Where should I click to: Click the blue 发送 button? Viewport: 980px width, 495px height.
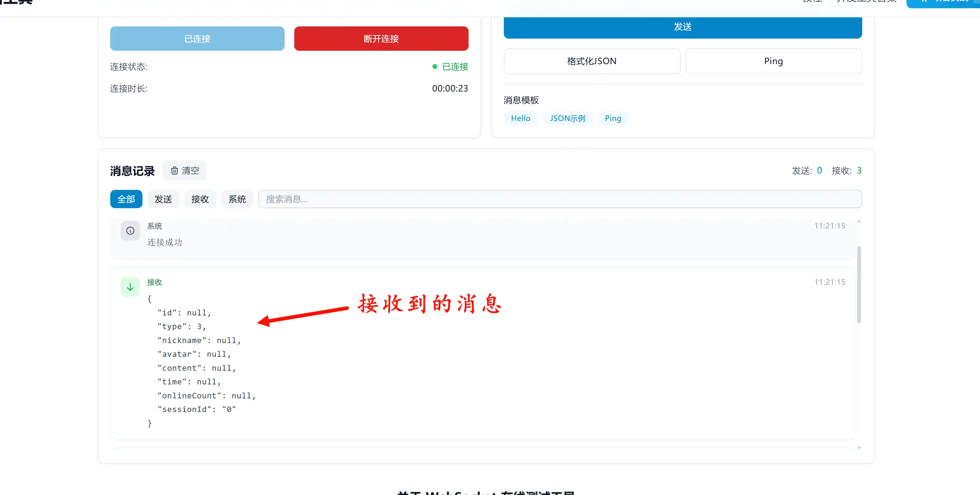click(x=682, y=27)
